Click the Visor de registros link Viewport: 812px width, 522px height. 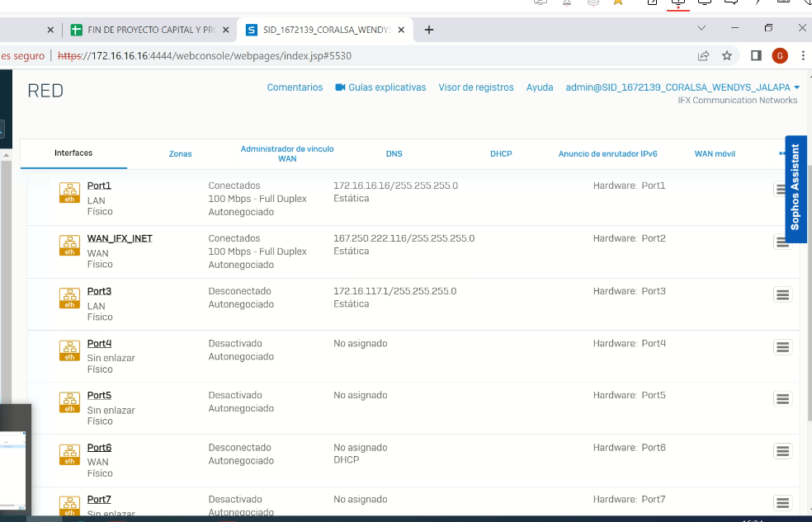coord(476,87)
